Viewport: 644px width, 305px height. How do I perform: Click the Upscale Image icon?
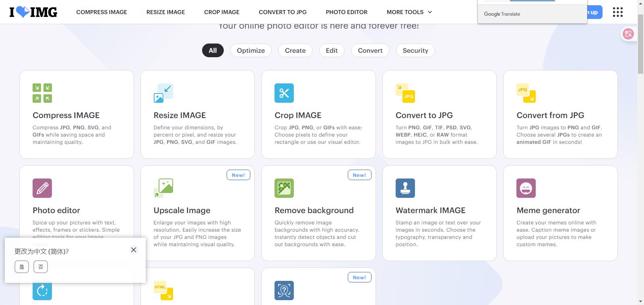tap(163, 188)
